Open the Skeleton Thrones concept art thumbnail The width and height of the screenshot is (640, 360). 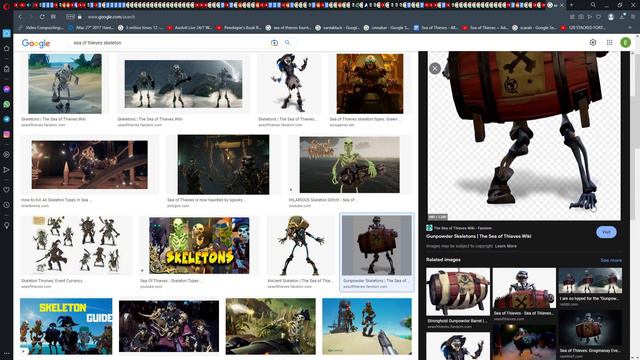[x=76, y=245]
